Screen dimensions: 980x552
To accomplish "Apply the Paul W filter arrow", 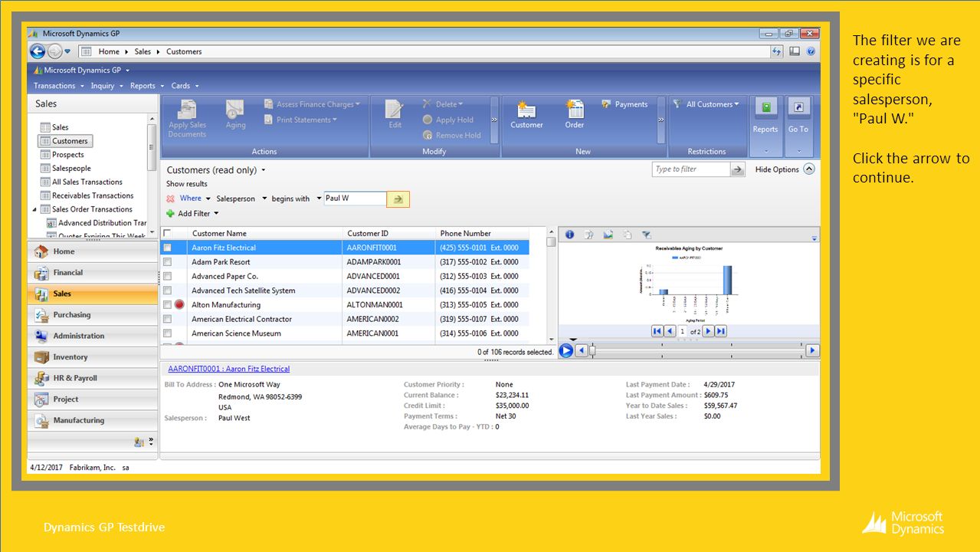I will point(398,199).
